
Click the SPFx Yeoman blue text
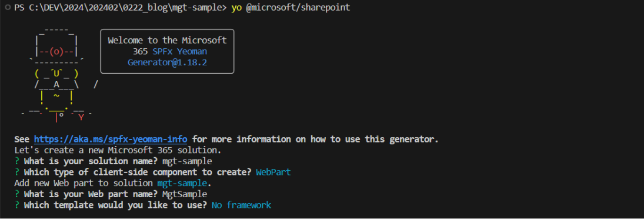tap(179, 51)
